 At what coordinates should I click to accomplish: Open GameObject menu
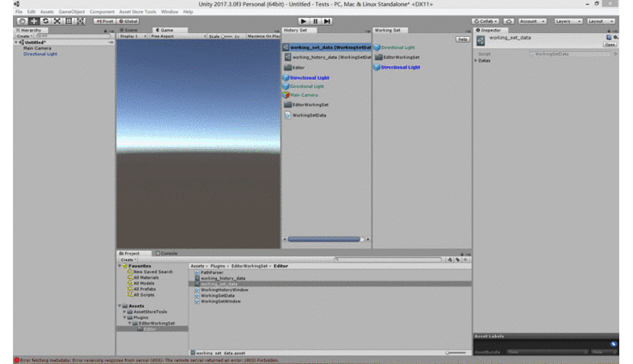[x=72, y=12]
